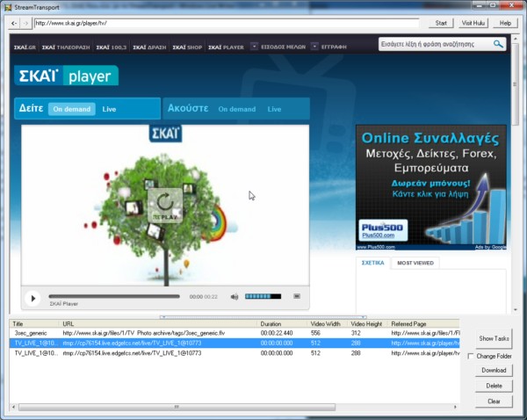Image resolution: width=527 pixels, height=420 pixels.
Task: Open ΣΚΑΪ.GR navigation link
Action: point(25,47)
